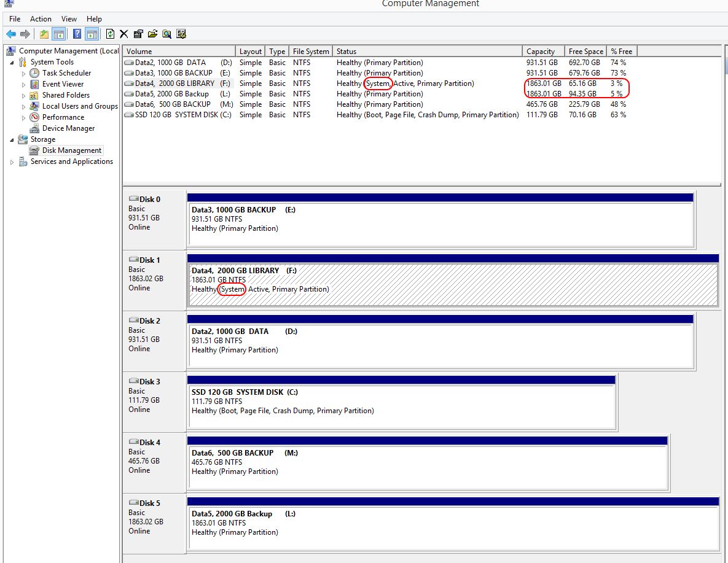Click the Disk 0 drive icon
728x563 pixels.
coord(134,199)
